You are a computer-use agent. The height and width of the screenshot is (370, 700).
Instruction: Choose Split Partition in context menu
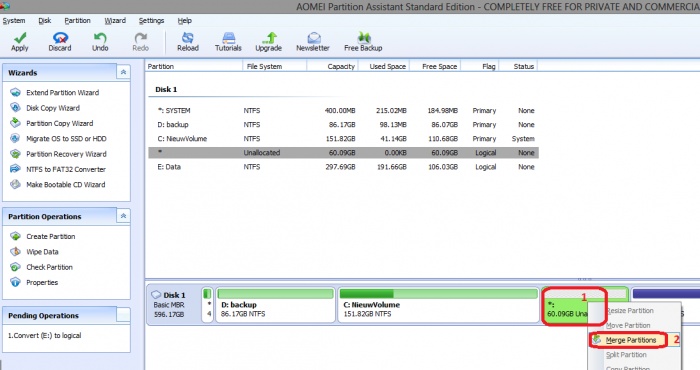(626, 355)
